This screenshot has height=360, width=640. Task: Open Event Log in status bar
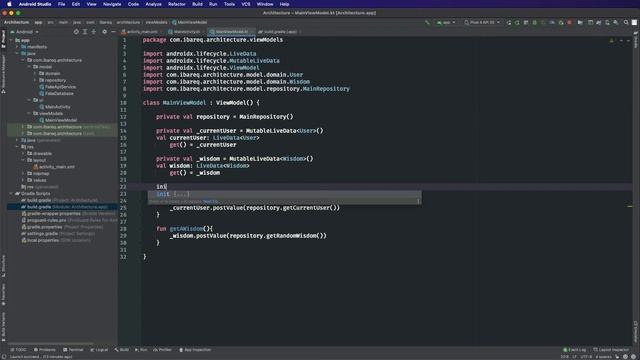click(575, 350)
